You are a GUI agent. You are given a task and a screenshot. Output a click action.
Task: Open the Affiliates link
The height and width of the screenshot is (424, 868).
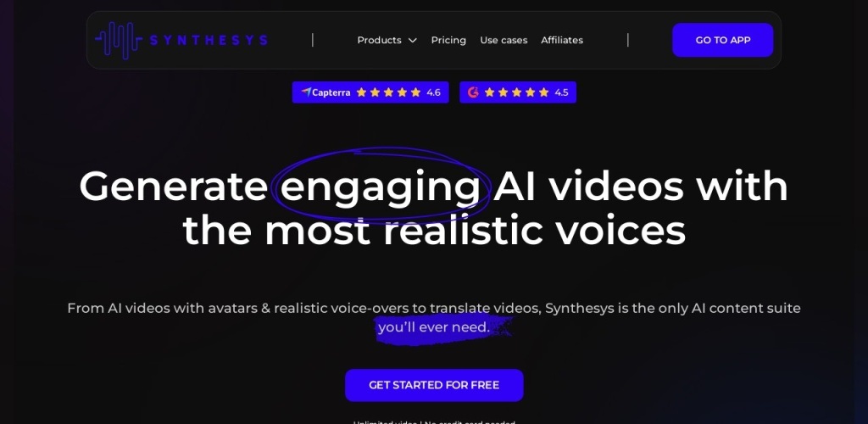pyautogui.click(x=562, y=41)
